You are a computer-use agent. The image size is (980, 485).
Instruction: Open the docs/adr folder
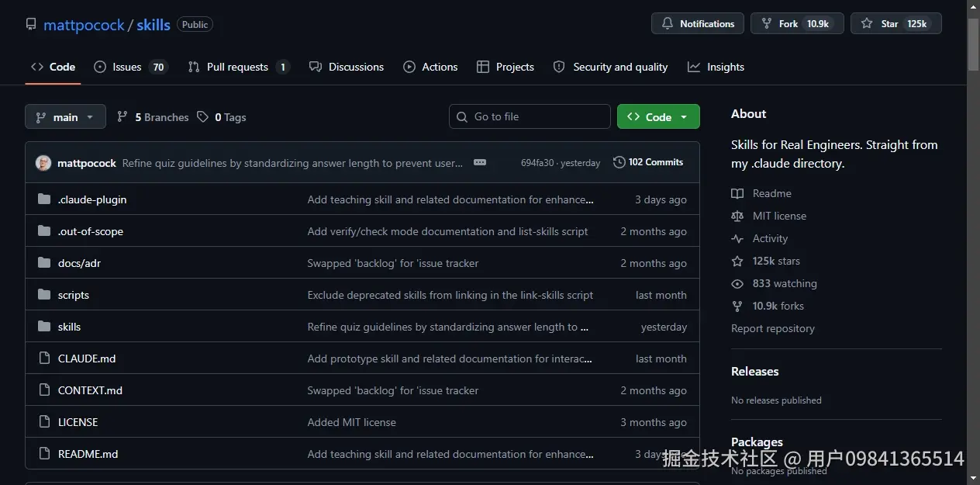(x=79, y=263)
